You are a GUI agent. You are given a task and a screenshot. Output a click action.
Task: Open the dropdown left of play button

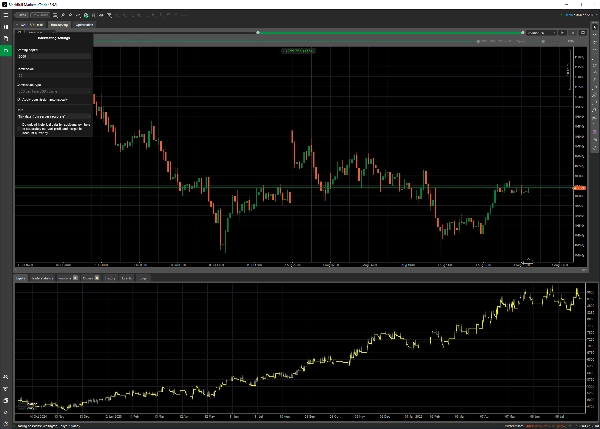coord(541,33)
